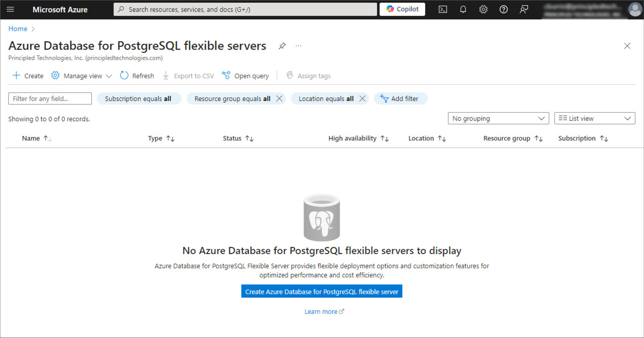Click the Microsoft Azure home logo

tap(60, 9)
